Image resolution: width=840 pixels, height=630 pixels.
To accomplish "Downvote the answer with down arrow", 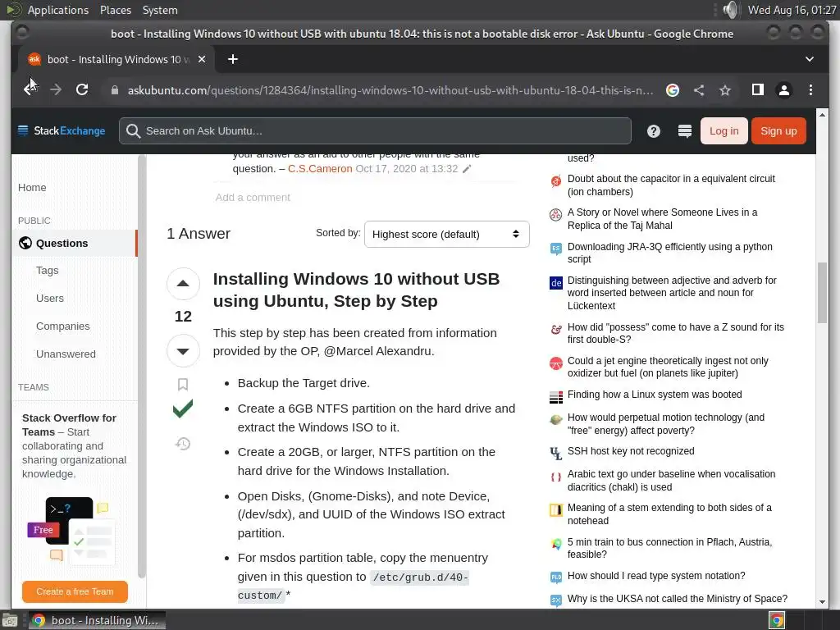I will coord(183,351).
